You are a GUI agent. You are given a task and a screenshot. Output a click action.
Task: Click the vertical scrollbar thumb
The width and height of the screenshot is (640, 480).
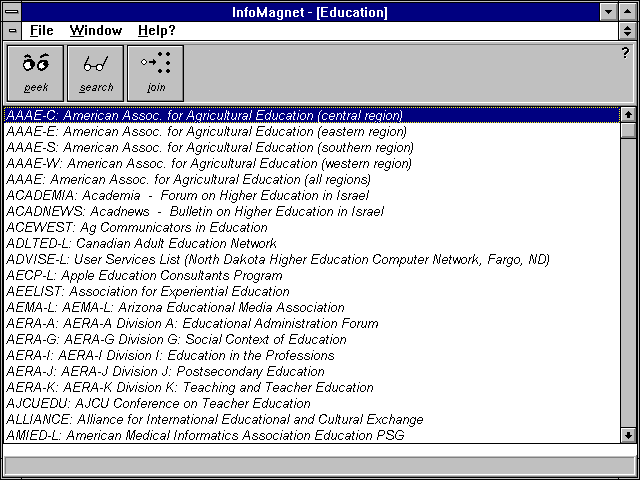tap(628, 130)
